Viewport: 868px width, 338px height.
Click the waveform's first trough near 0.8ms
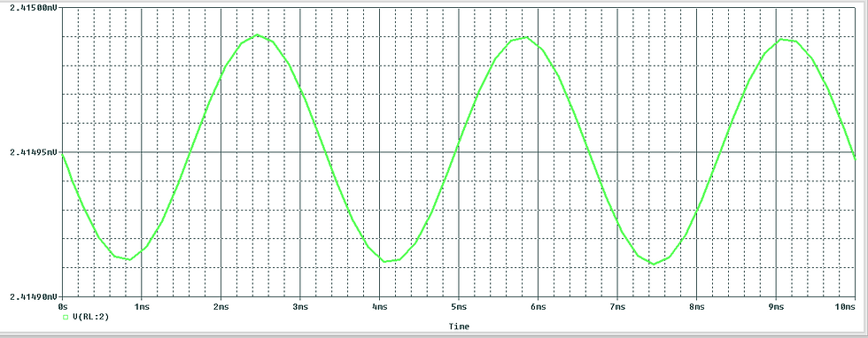[x=129, y=259]
